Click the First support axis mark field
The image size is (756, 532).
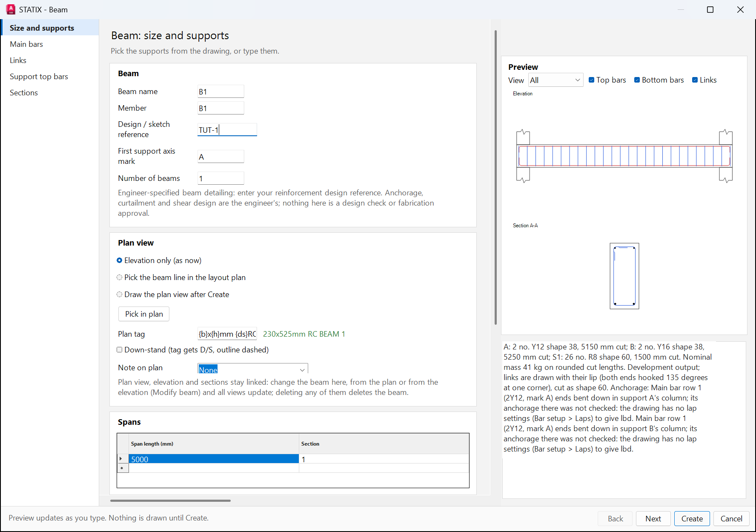click(221, 157)
